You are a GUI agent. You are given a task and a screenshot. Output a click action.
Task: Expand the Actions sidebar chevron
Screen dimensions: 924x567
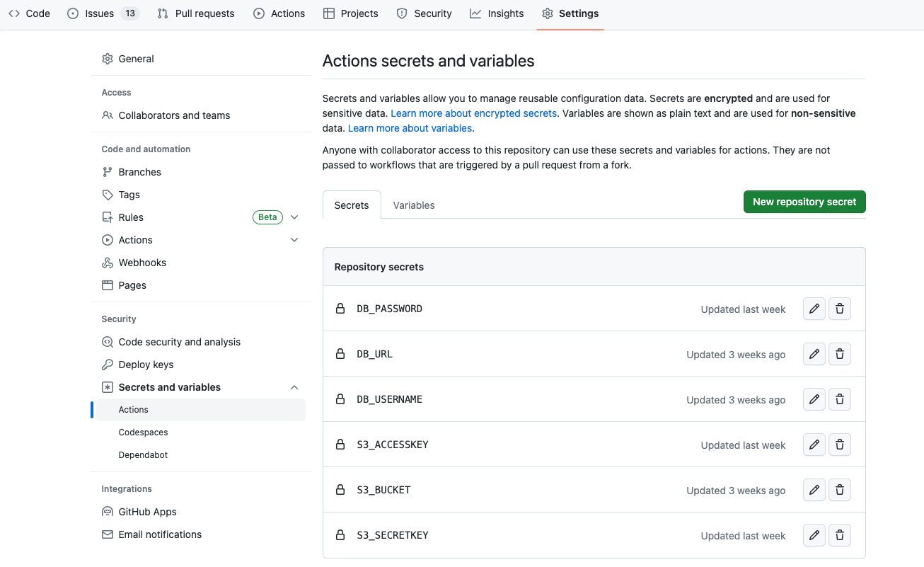[295, 240]
